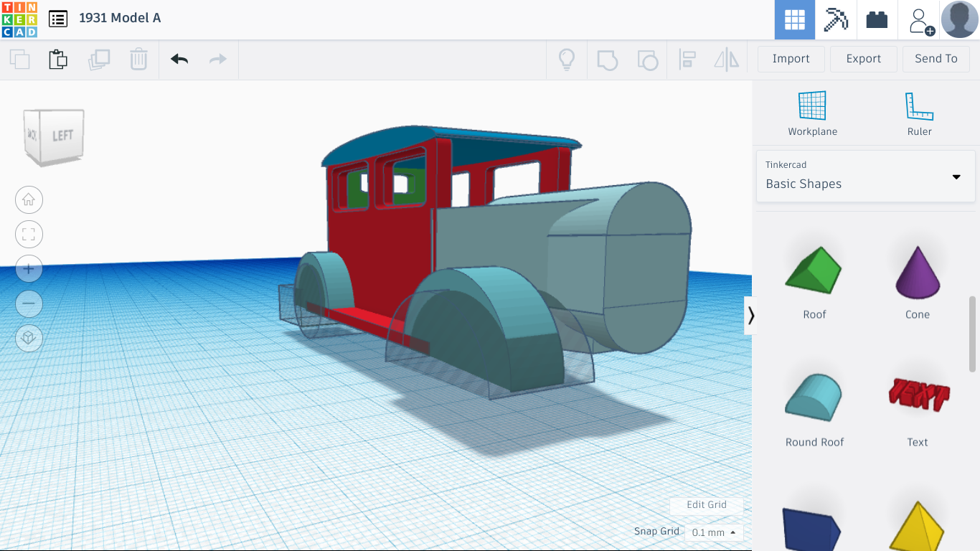Click the Group shapes icon

click(x=607, y=60)
